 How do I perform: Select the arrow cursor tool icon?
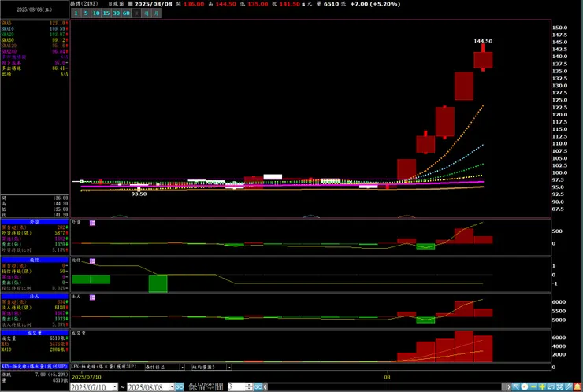516,386
